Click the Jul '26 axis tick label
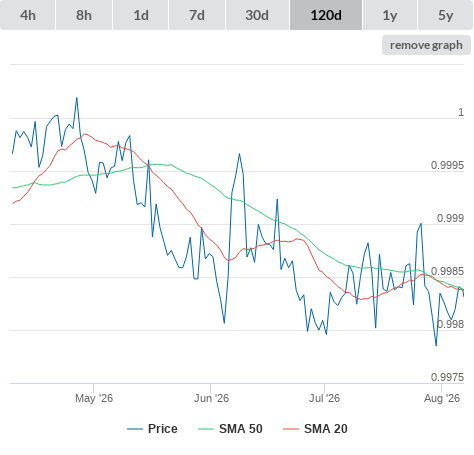 [324, 398]
